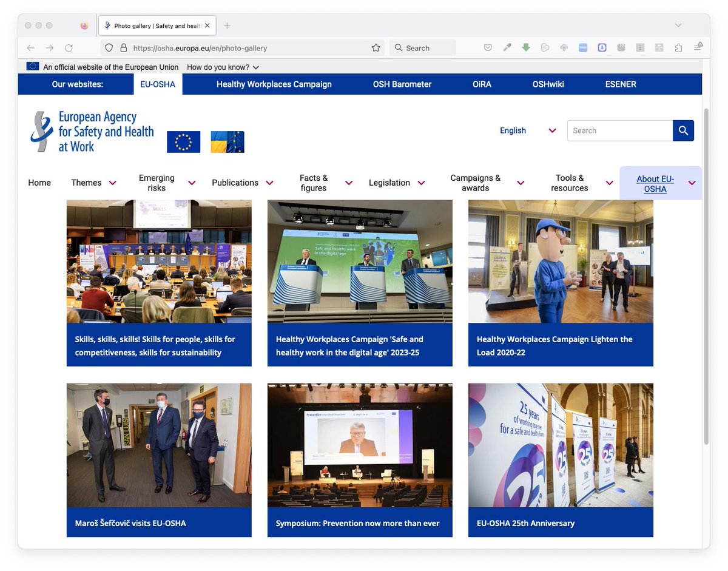This screenshot has height=571, width=728.
Task: Open the blue circled download extension icon
Action: (x=602, y=48)
